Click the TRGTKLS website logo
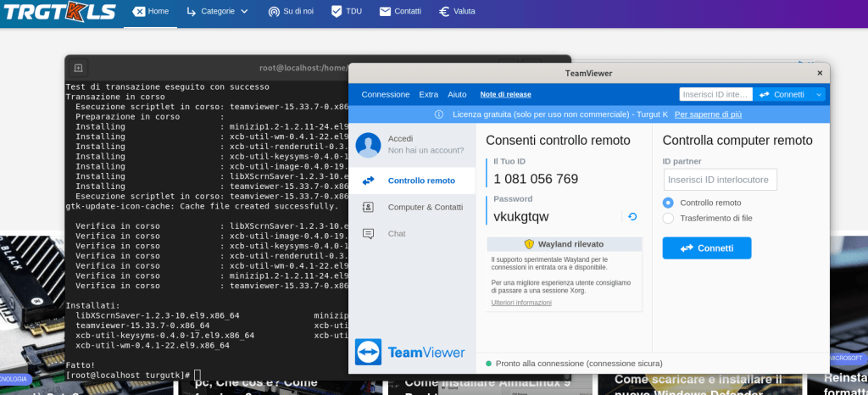Screen dimensions: 868x395 point(58,12)
